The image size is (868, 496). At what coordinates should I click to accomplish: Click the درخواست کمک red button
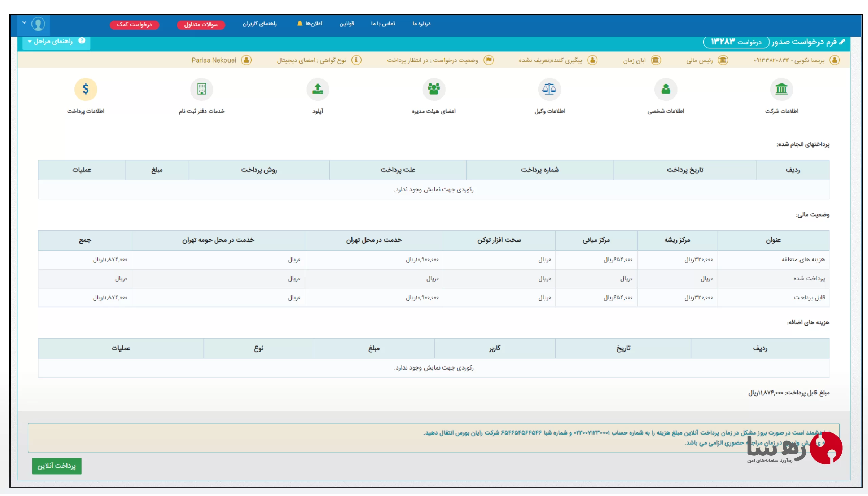pyautogui.click(x=134, y=24)
